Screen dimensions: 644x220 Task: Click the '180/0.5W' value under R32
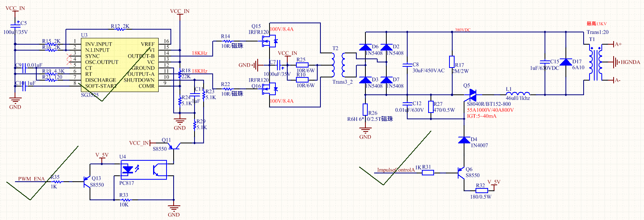[481, 196]
